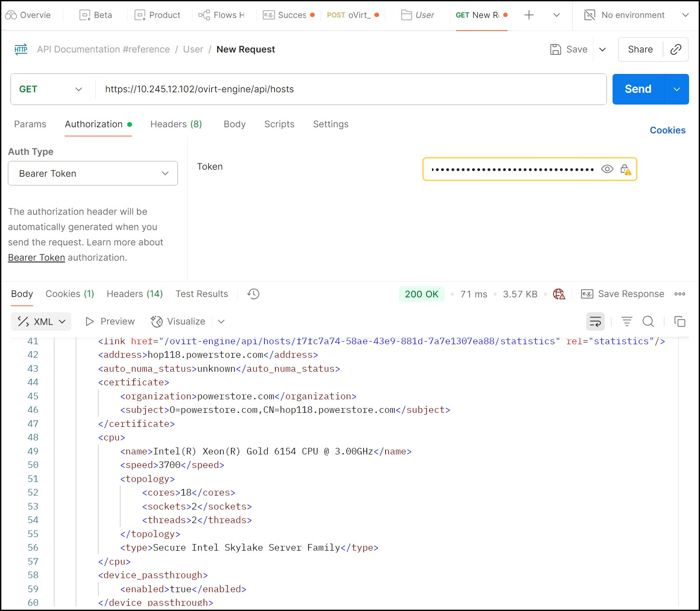Click the request URL input field
Screen dimensions: 700x611
pyautogui.click(x=351, y=89)
